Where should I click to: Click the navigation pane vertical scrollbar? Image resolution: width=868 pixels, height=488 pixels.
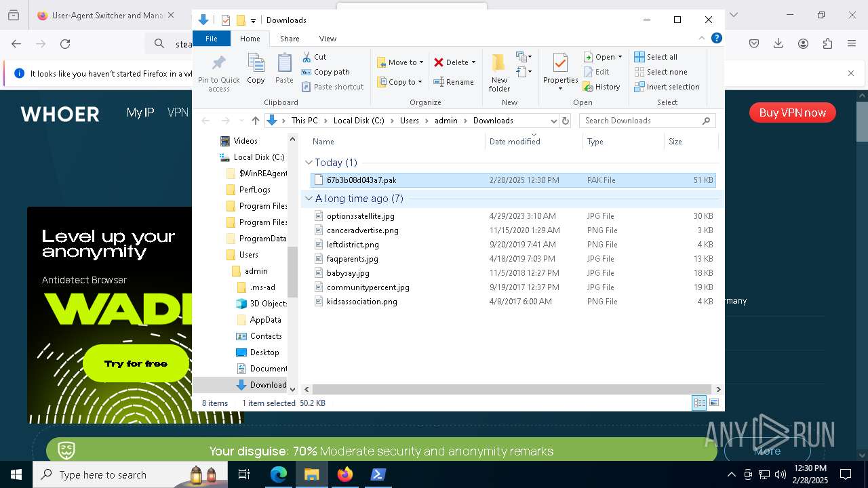click(293, 271)
